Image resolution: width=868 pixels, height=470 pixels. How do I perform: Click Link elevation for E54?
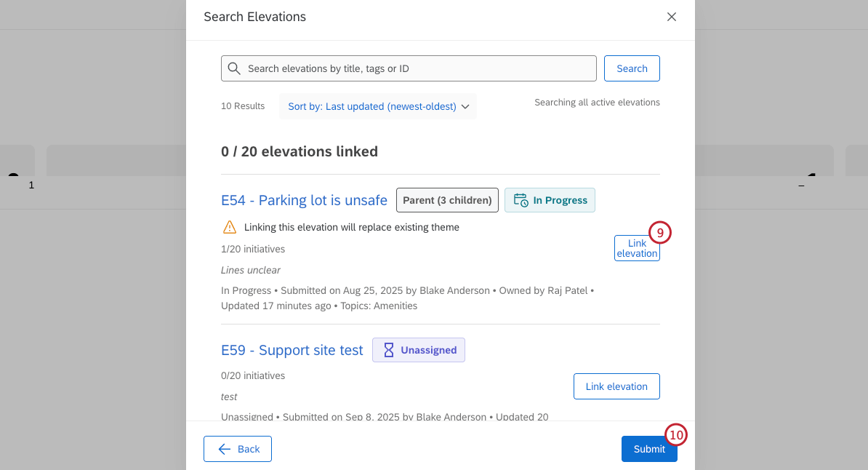pos(637,248)
